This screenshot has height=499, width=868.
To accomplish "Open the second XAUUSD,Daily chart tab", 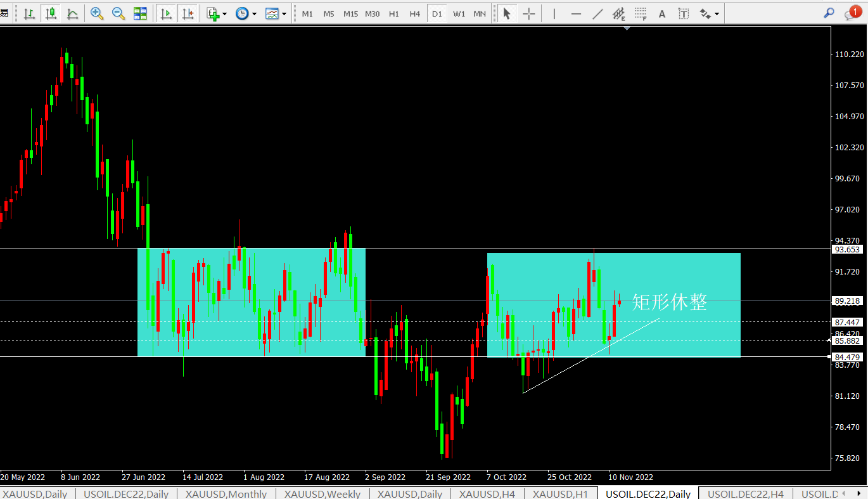I will tap(410, 494).
